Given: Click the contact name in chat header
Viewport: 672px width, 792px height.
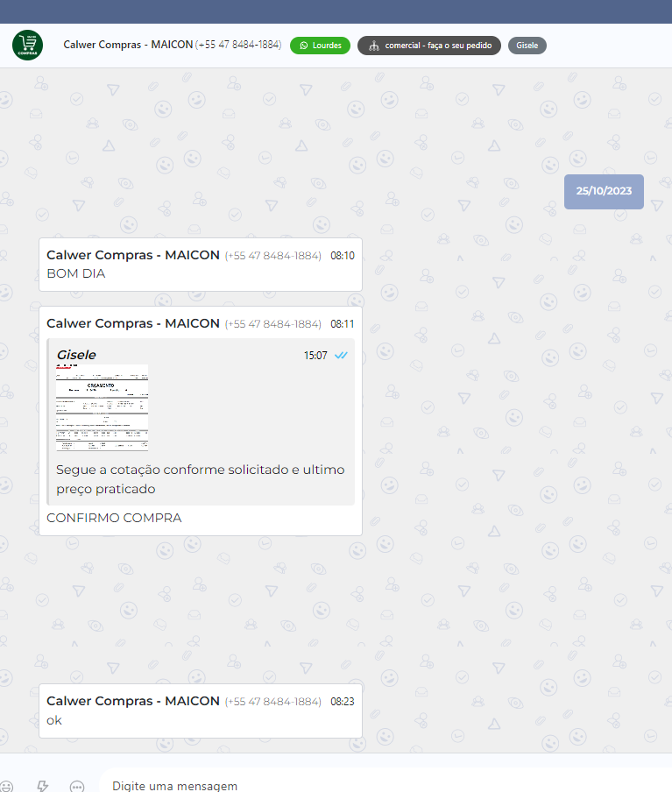Looking at the screenshot, I should (128, 45).
